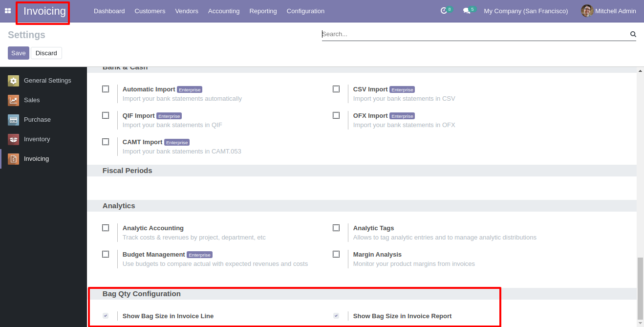
Task: Enable the Analytic Accounting checkbox
Action: pos(106,228)
